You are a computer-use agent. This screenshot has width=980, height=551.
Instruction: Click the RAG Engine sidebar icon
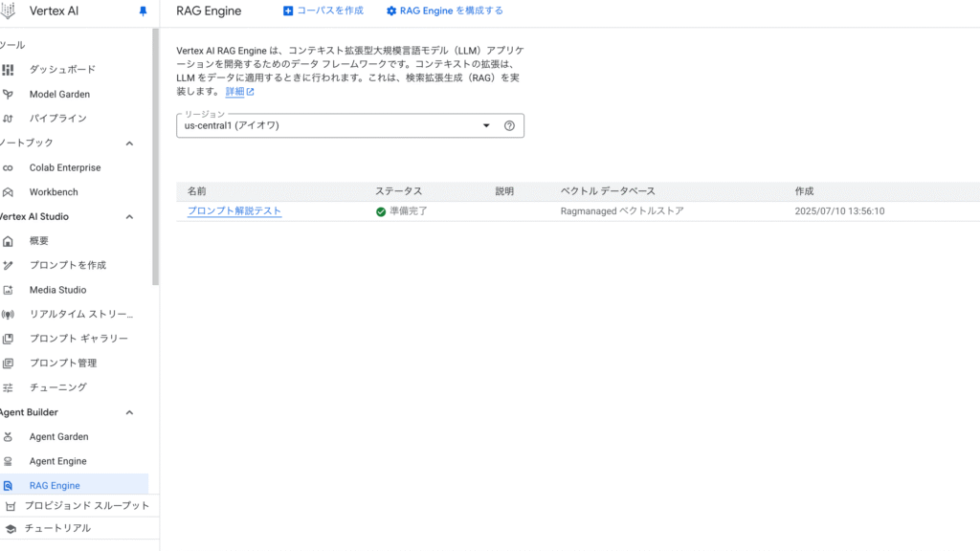8,485
